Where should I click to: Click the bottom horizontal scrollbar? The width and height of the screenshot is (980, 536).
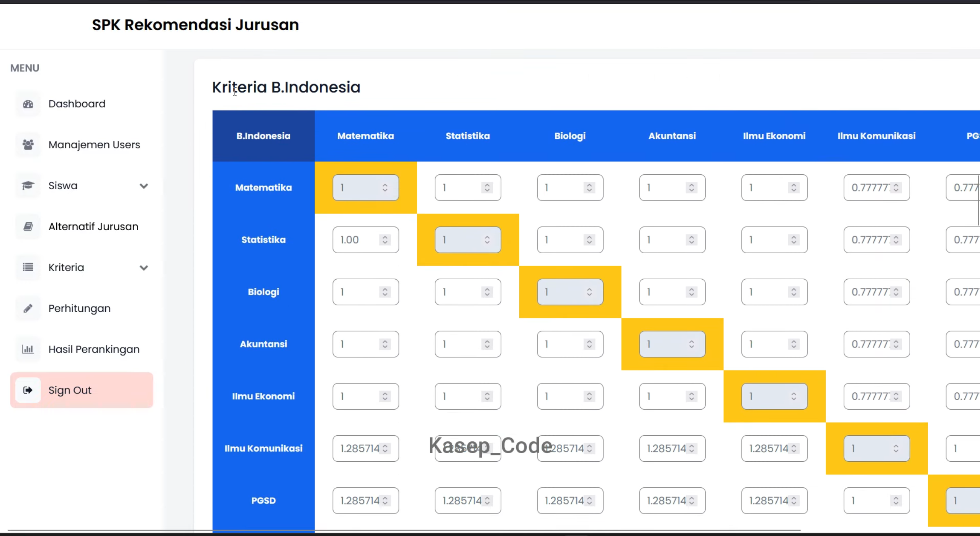(404, 531)
